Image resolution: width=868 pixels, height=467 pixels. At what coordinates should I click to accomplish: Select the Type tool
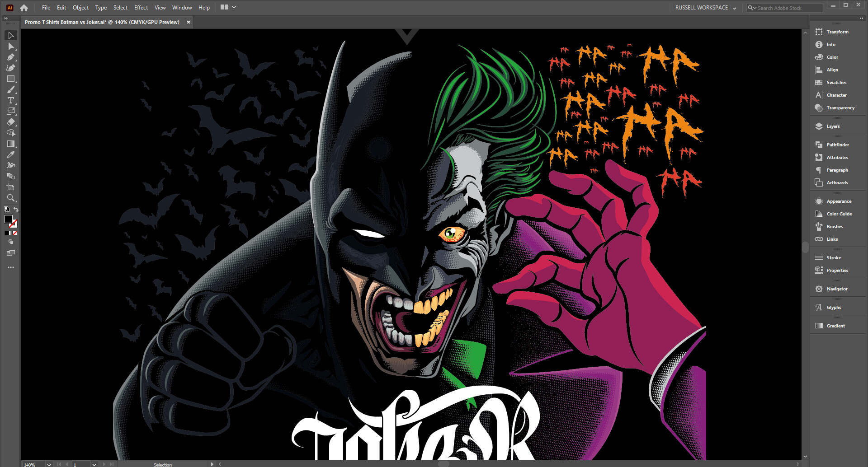pos(10,100)
